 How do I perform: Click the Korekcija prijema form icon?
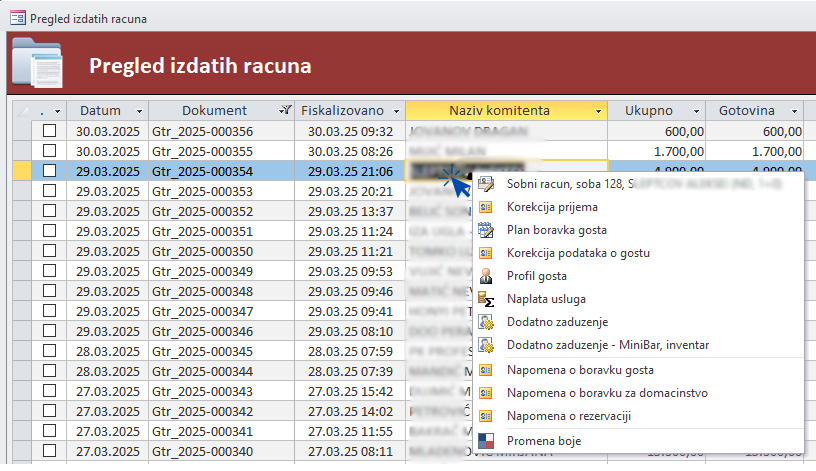487,207
